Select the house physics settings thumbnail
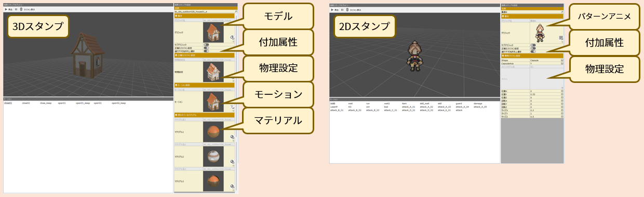This screenshot has width=644, height=197. 213,73
